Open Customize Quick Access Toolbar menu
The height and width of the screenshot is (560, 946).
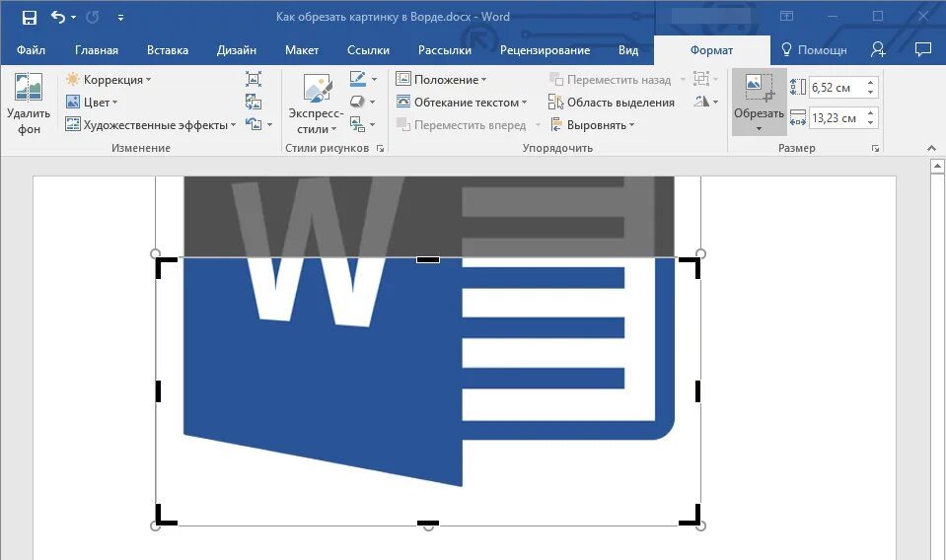point(120,18)
